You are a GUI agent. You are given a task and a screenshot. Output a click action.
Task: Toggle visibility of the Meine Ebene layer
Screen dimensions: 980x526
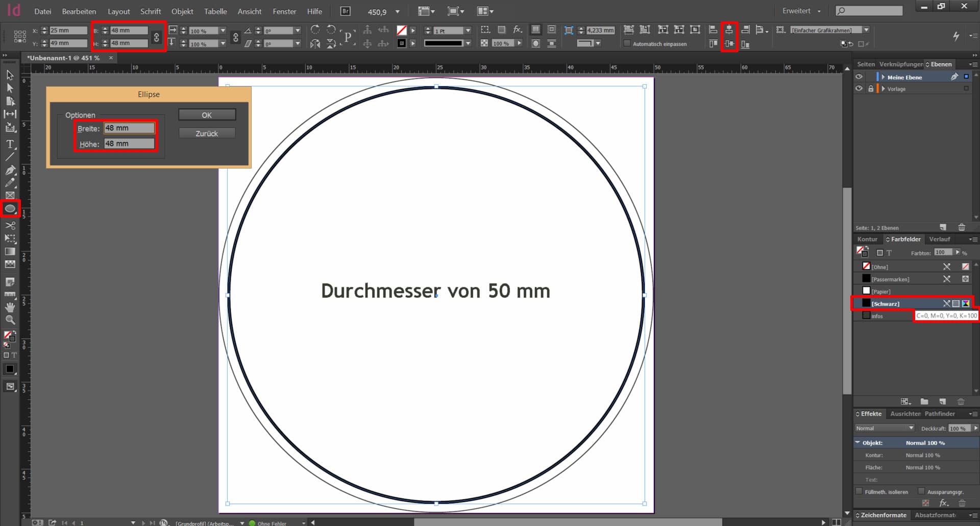point(859,77)
